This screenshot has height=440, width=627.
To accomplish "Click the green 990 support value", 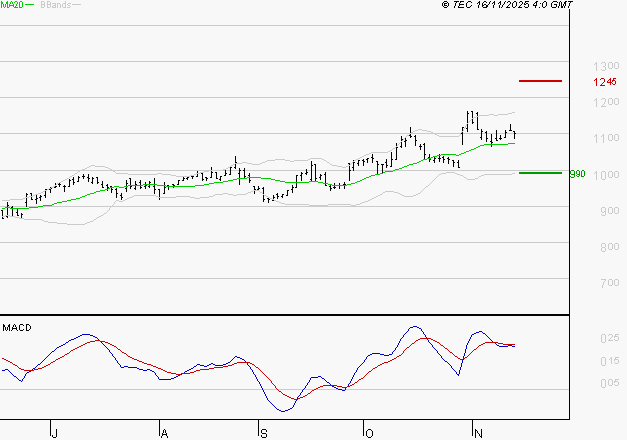I will (577, 174).
